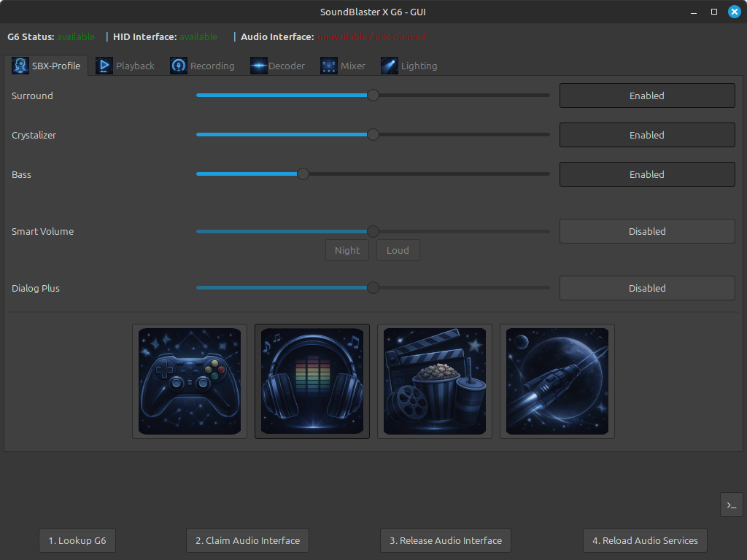Click the HID Interface 'available' text

[x=198, y=36]
